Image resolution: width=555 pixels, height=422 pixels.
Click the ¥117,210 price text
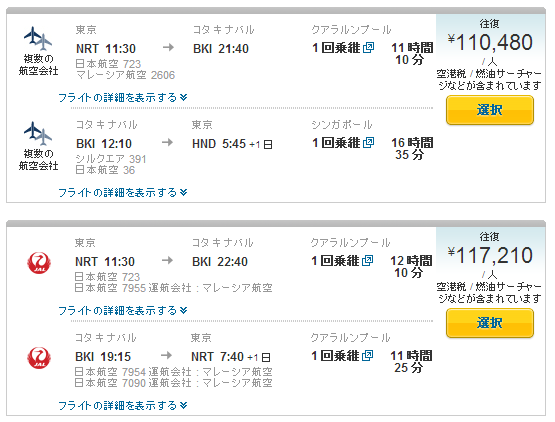pyautogui.click(x=490, y=255)
